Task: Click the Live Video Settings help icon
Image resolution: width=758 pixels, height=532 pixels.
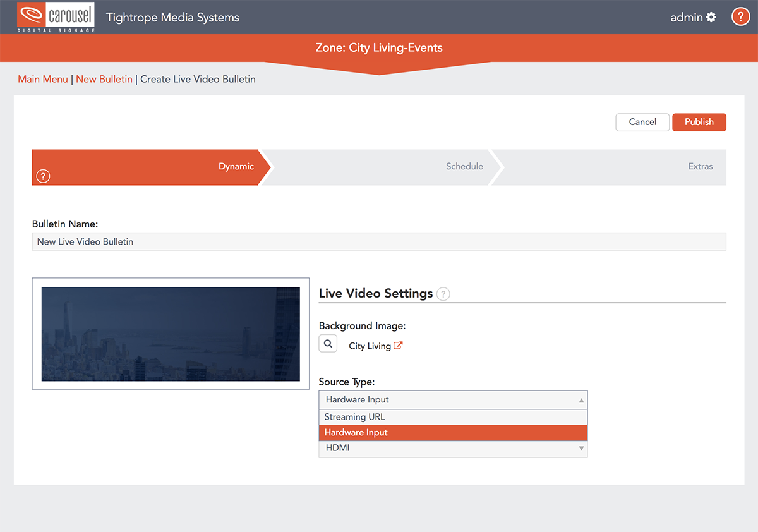Action: coord(443,294)
